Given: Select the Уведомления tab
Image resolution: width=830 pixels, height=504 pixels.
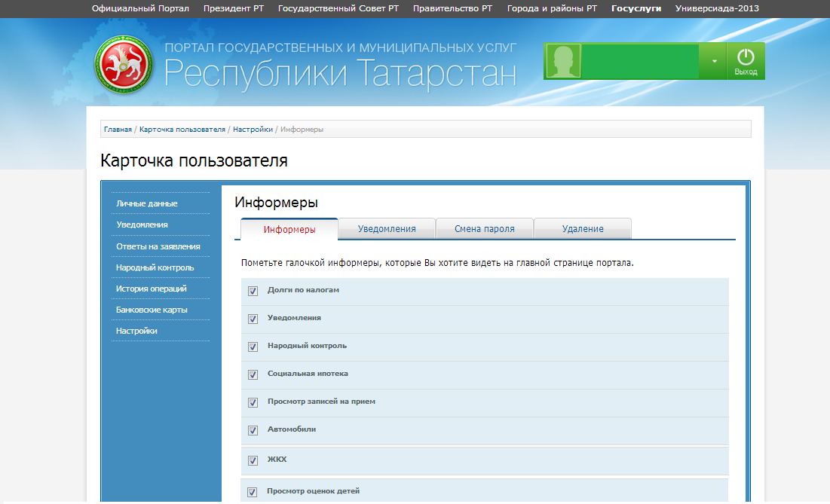Looking at the screenshot, I should pos(387,229).
